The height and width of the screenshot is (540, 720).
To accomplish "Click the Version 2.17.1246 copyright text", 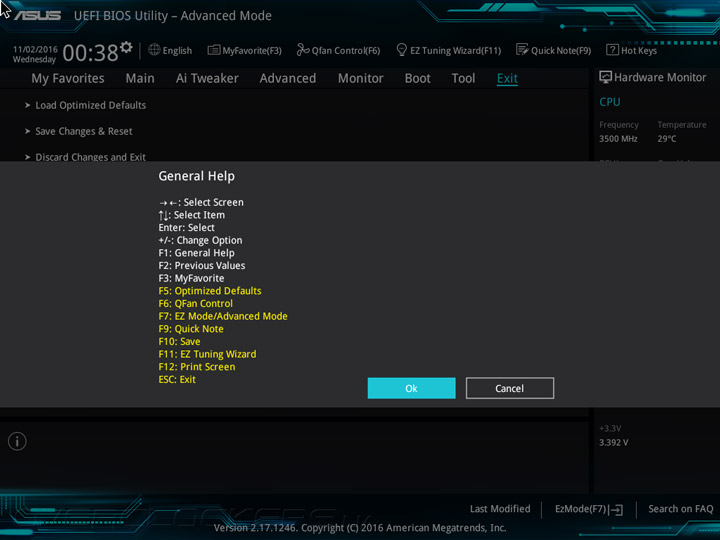I will [x=360, y=528].
